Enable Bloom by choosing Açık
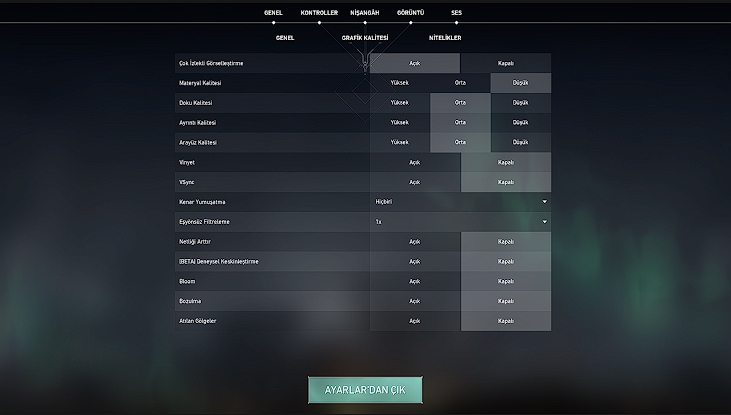The width and height of the screenshot is (731, 415). tap(415, 281)
